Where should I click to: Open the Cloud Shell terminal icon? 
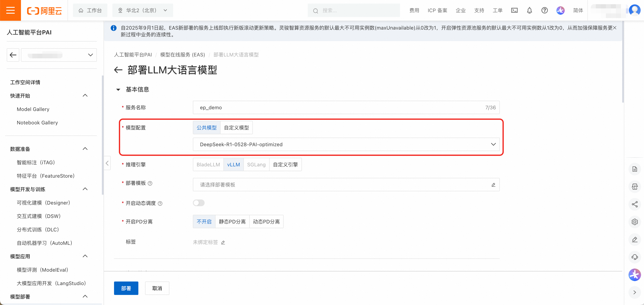tap(514, 10)
